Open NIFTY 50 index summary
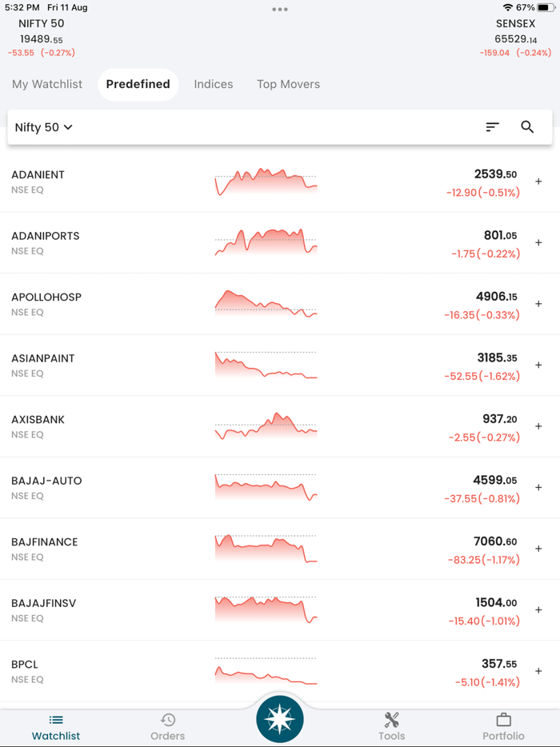The width and height of the screenshot is (560, 747). (42, 38)
